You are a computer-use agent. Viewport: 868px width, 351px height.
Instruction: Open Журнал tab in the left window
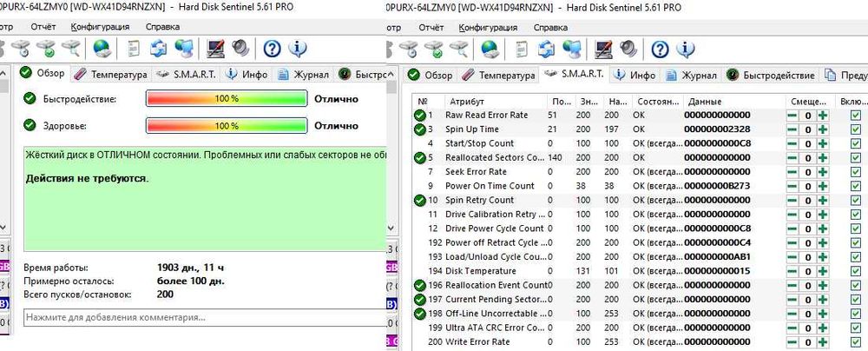point(304,75)
